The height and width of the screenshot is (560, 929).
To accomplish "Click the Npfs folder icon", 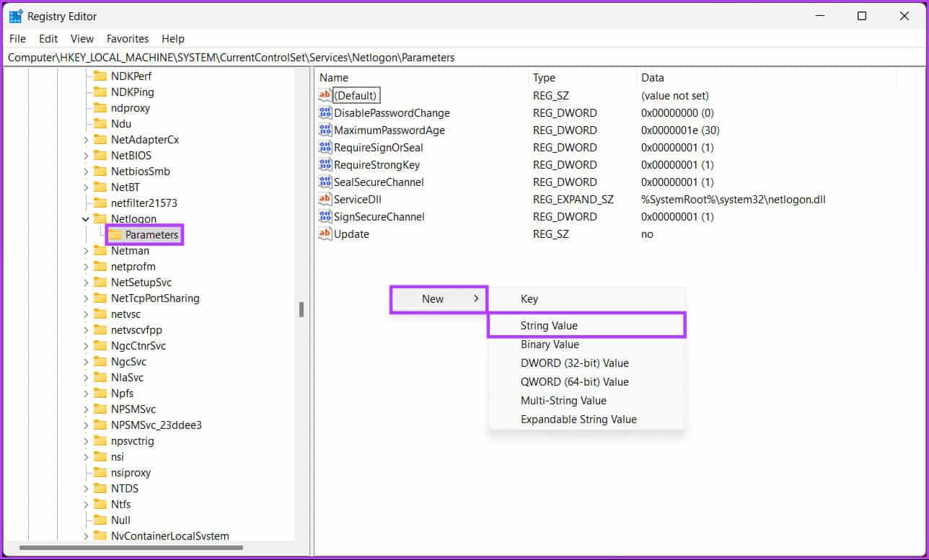I will click(x=100, y=393).
